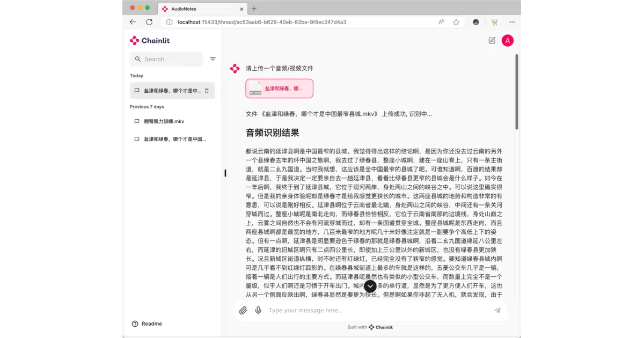Click the message input field
The image size is (644, 338).
pos(378,310)
